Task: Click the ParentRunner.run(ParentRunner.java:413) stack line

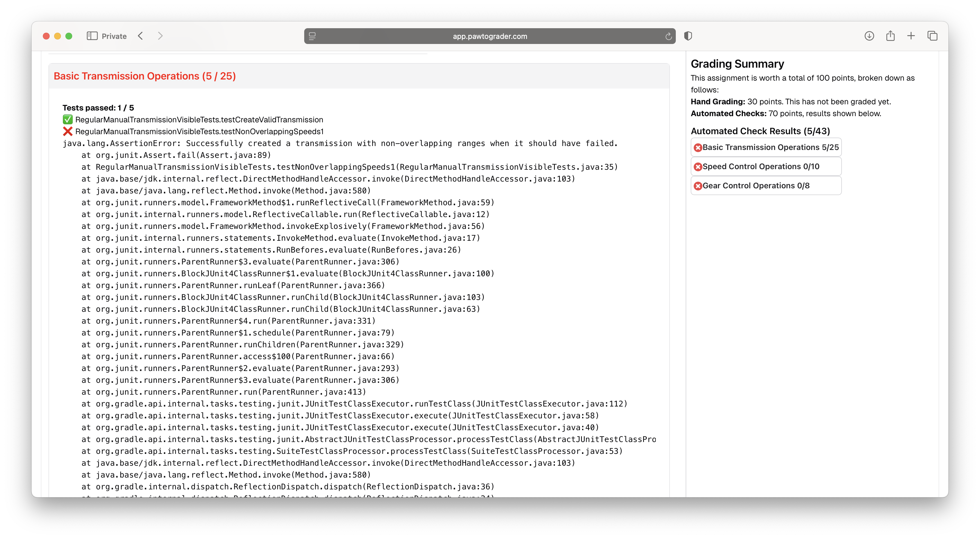Action: pyautogui.click(x=224, y=392)
